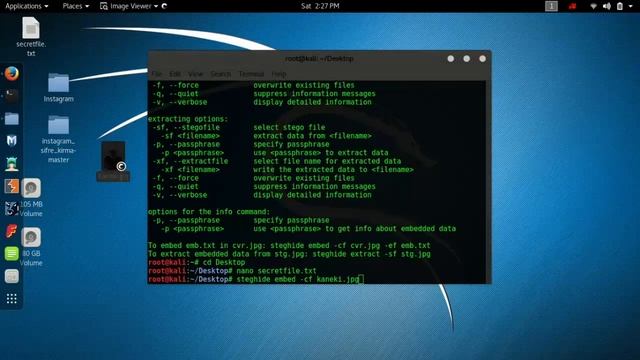Open the Files folder icon in the dock
Viewport: 640px width, 360px height.
(x=12, y=118)
